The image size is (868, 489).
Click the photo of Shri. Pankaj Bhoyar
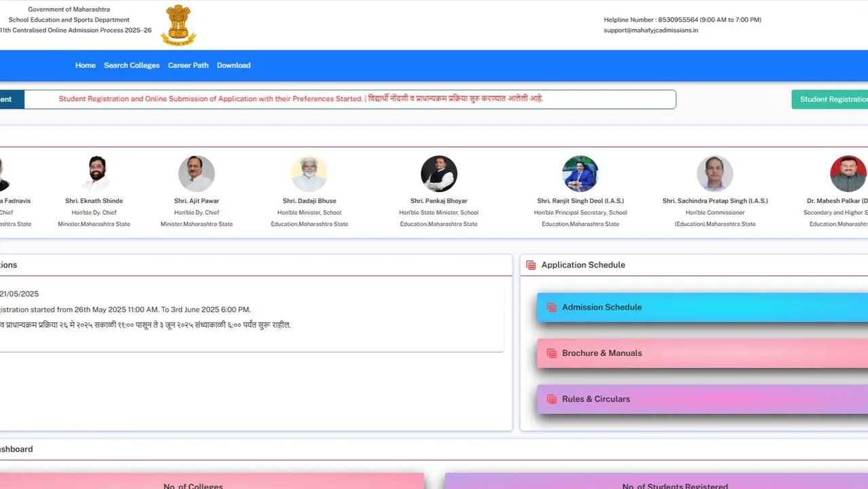438,173
